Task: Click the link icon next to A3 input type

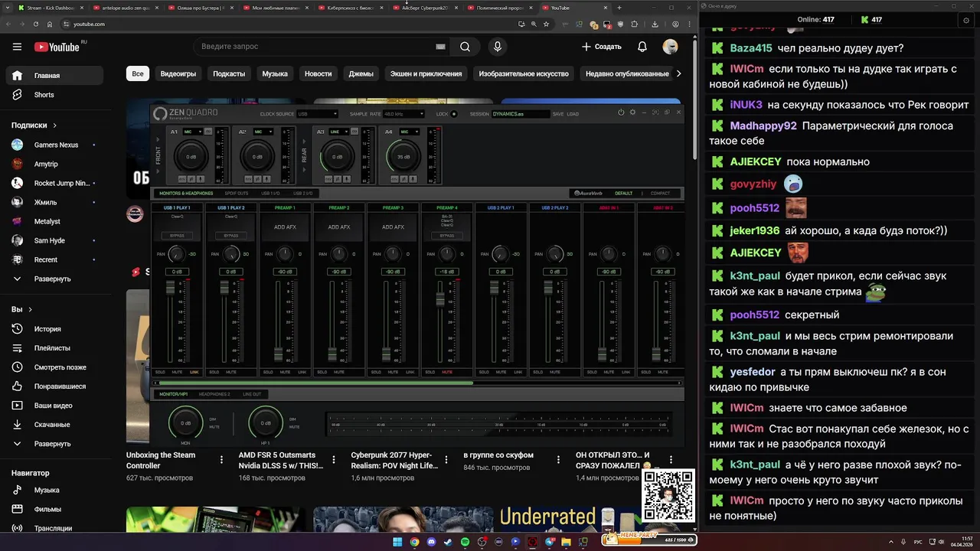Action: (354, 132)
